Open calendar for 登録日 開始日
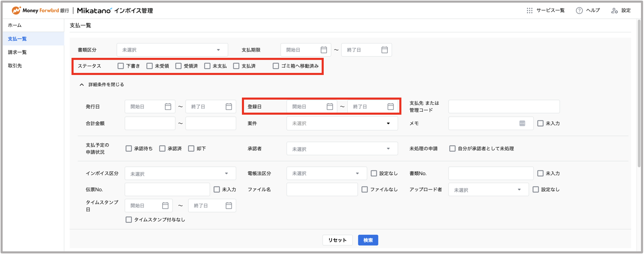The image size is (644, 254). pyautogui.click(x=330, y=107)
